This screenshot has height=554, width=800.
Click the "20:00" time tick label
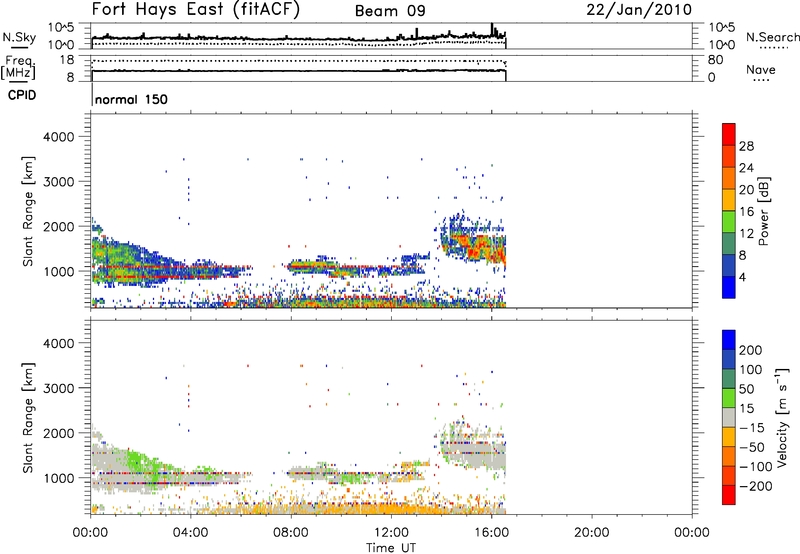592,533
